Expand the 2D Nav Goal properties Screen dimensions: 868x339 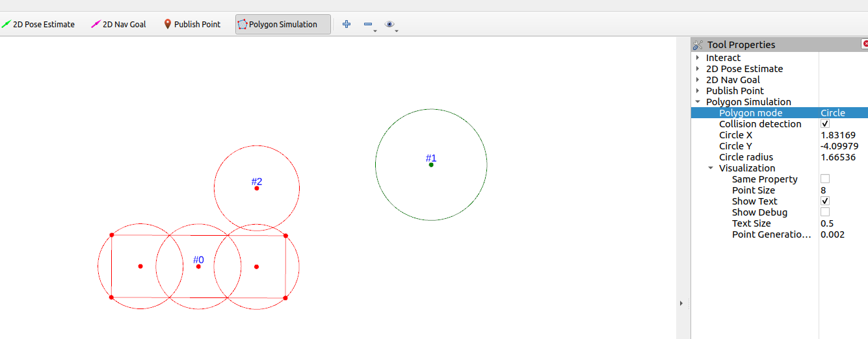coord(698,80)
